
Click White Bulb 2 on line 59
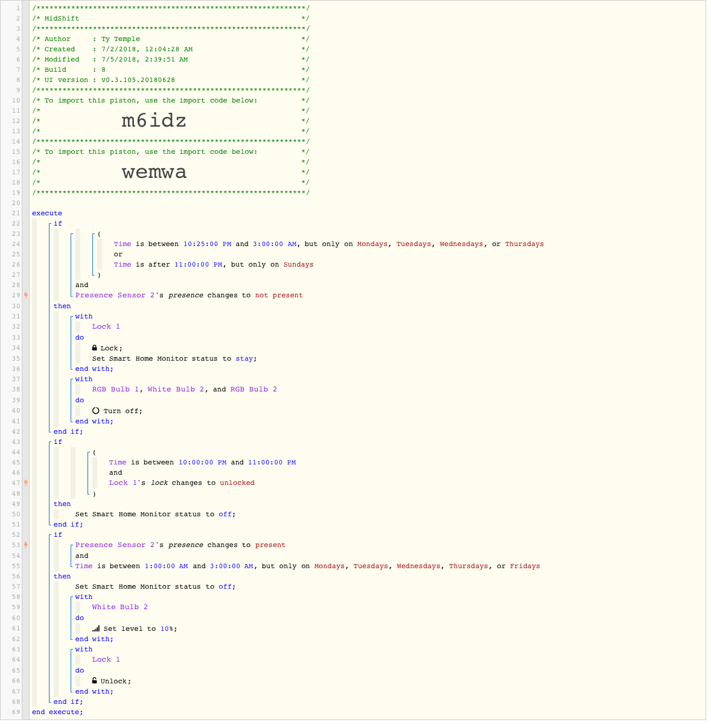pyautogui.click(x=120, y=607)
